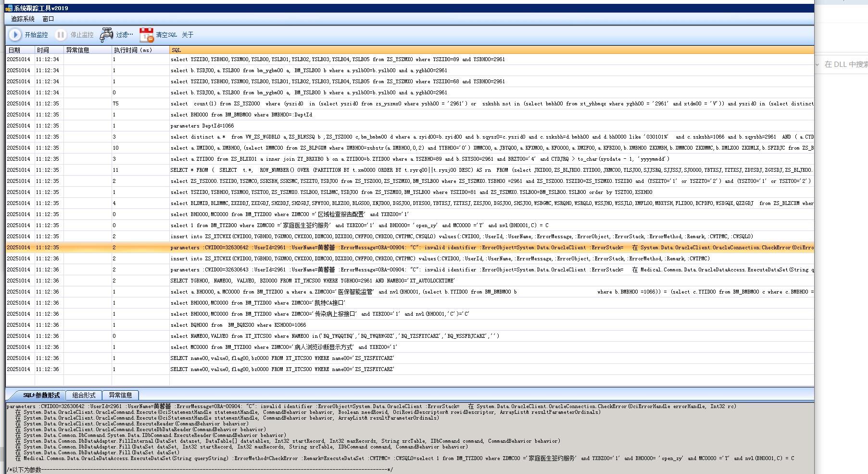Click the execution time cell showing 11
The height and width of the screenshot is (474, 868).
140,170
